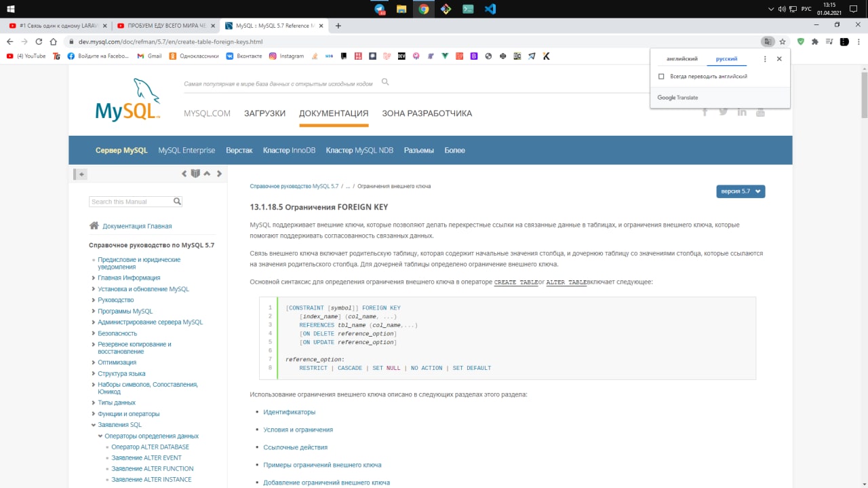Go to the previous manual page arrow
868x488 pixels.
tap(184, 174)
